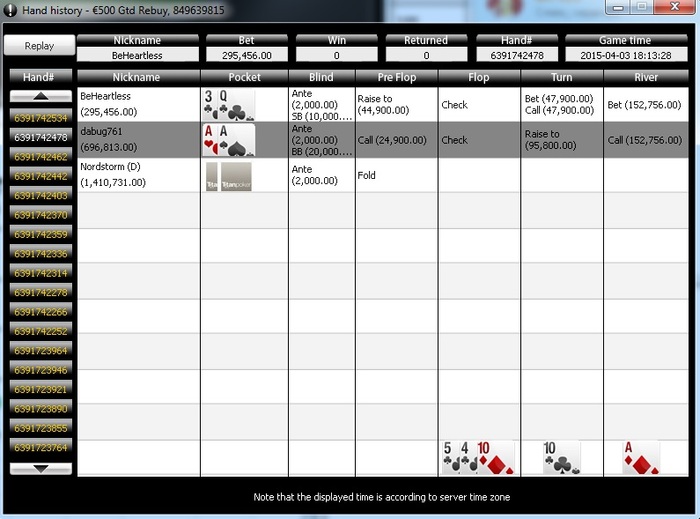Click the warning icon in title bar
This screenshot has height=519, width=700.
click(10, 10)
